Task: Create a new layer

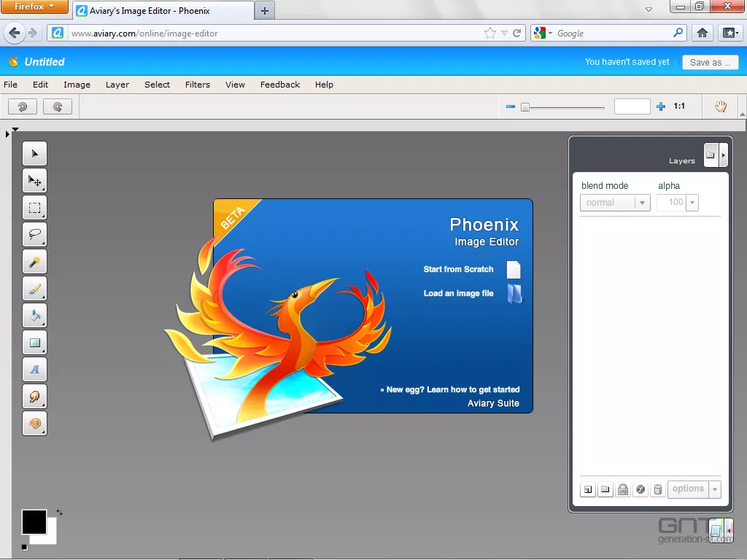Action: tap(587, 489)
